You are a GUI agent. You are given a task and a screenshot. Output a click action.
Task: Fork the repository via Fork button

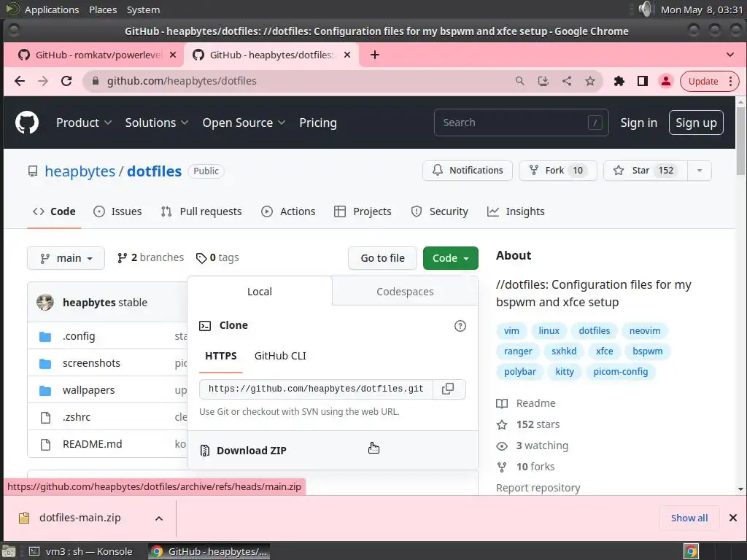[x=558, y=171]
